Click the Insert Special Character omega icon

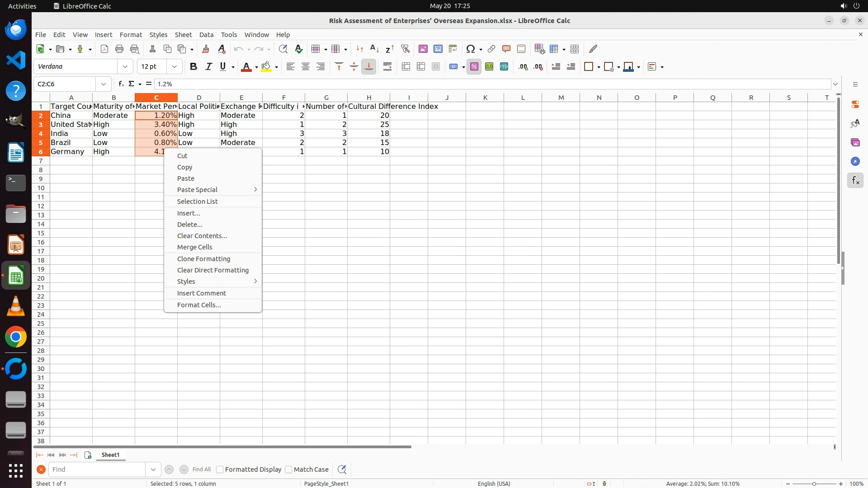coord(470,49)
